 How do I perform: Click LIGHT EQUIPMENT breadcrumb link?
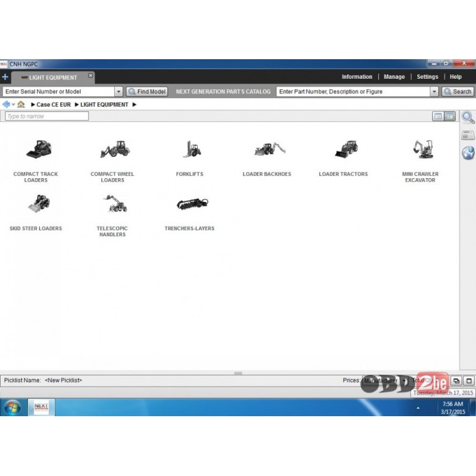[104, 104]
